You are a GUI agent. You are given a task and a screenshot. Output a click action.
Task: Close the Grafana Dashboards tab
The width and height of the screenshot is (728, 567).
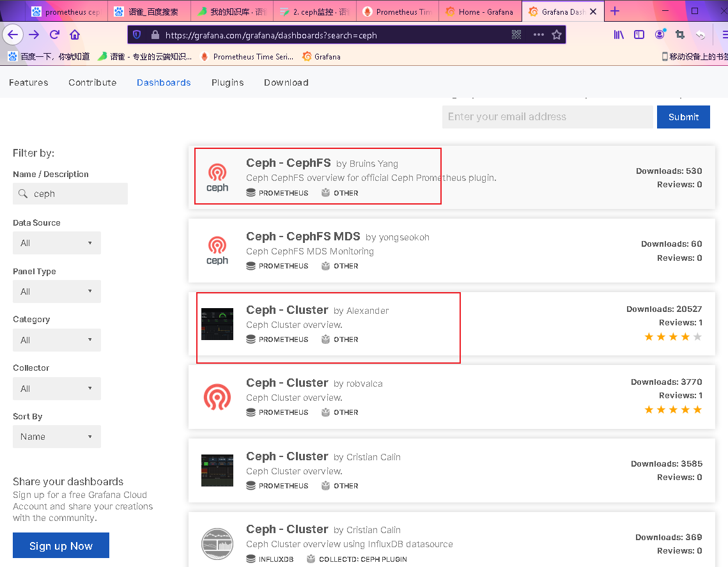(593, 12)
